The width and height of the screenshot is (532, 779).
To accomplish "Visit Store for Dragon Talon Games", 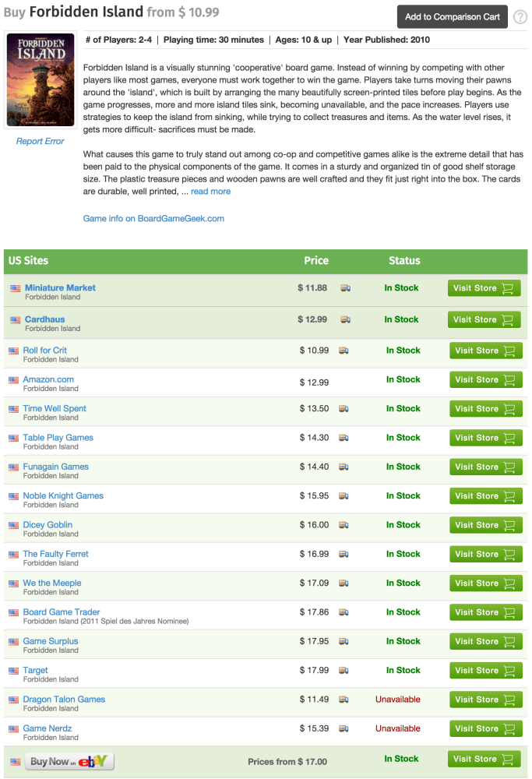I will (x=486, y=700).
